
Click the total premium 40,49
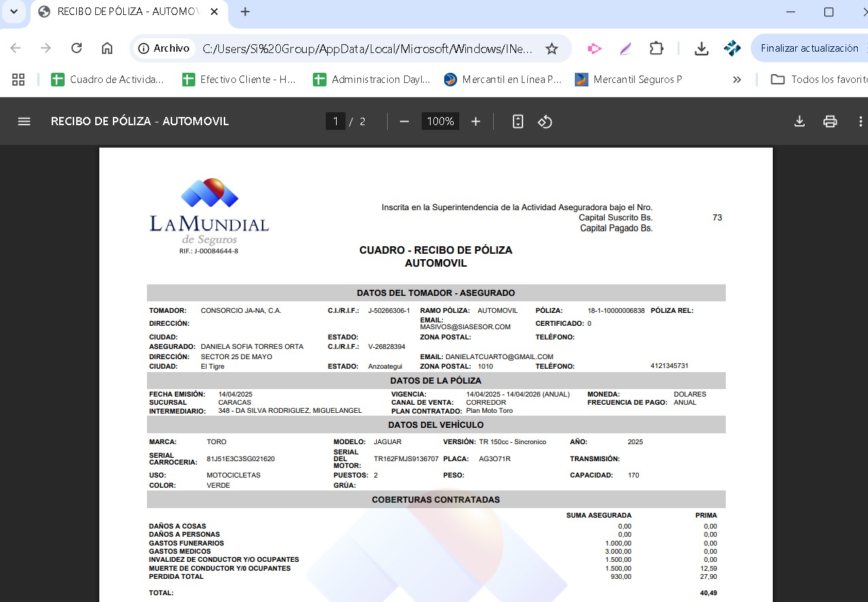(x=708, y=593)
